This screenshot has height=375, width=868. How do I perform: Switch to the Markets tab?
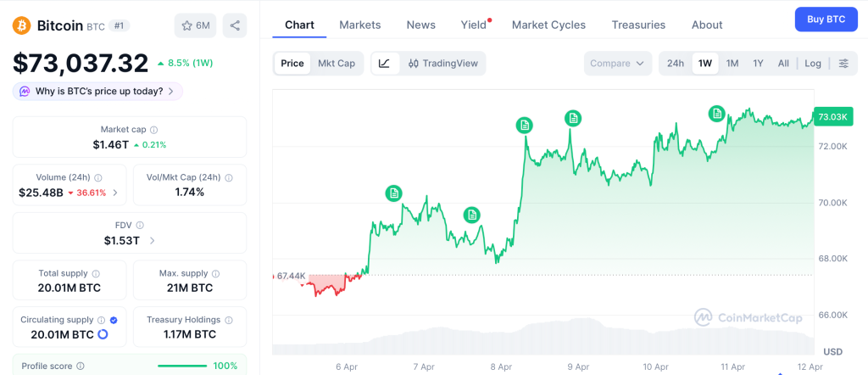[x=360, y=25]
